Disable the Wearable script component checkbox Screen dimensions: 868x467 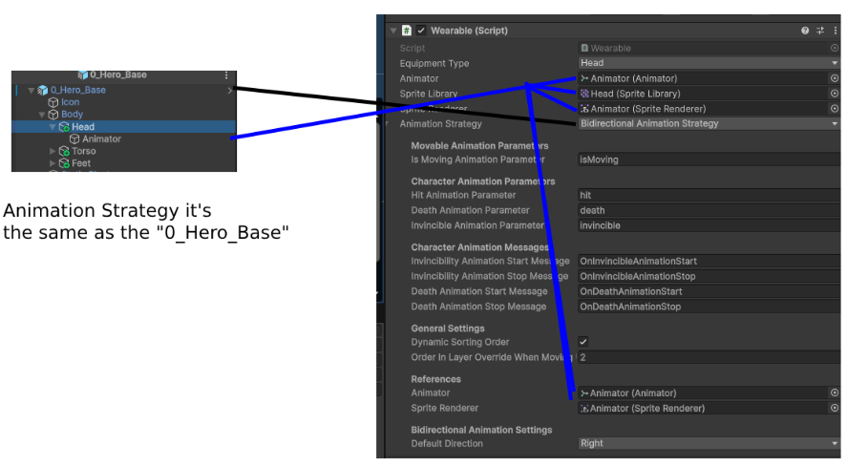[421, 31]
